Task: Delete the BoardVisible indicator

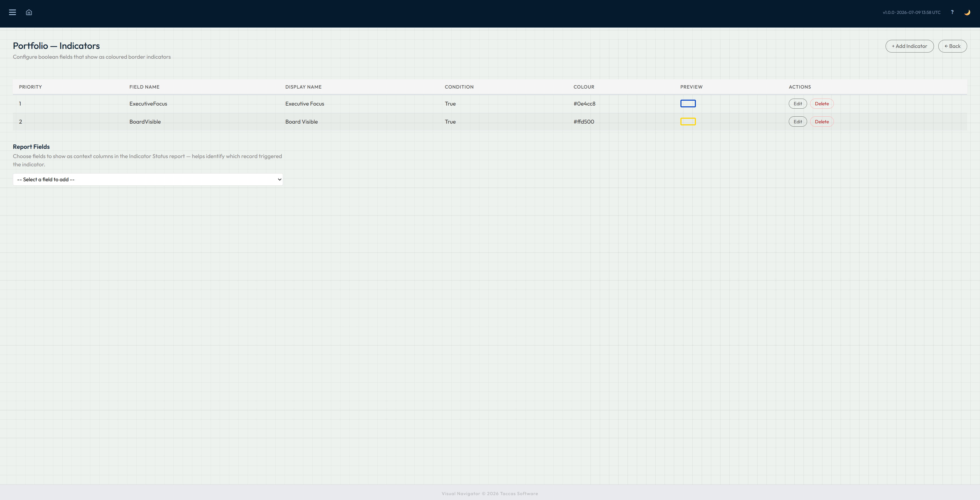Action: pos(822,122)
